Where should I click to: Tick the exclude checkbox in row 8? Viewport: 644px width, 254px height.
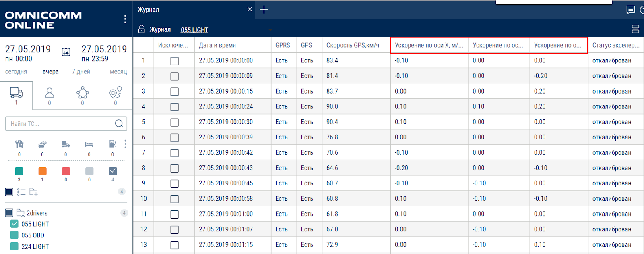point(174,168)
